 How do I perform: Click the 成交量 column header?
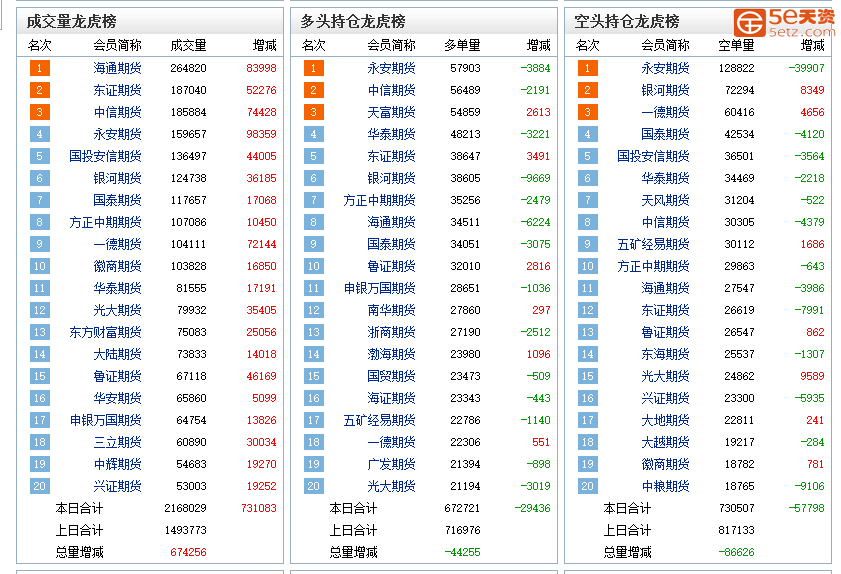(188, 46)
